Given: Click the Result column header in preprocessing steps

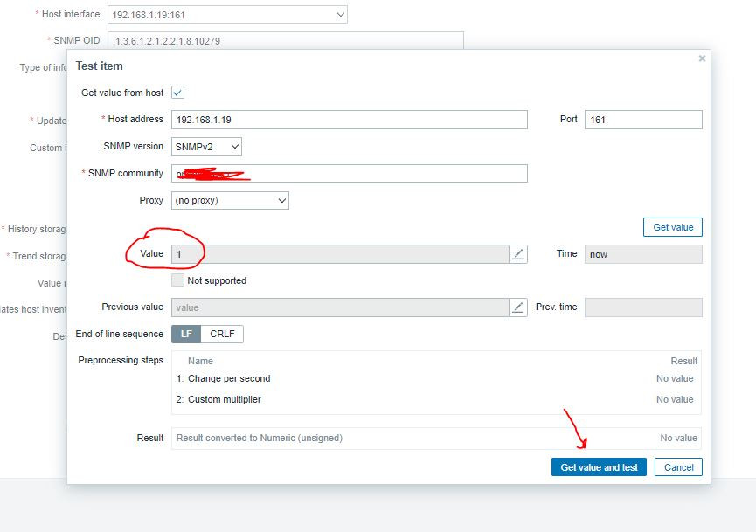Looking at the screenshot, I should 683,361.
